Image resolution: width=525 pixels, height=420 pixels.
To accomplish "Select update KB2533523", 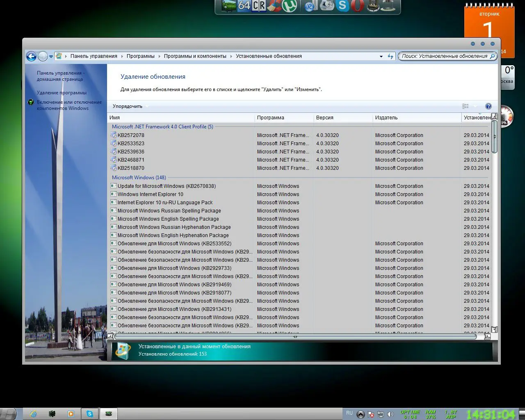I will pyautogui.click(x=299, y=143).
